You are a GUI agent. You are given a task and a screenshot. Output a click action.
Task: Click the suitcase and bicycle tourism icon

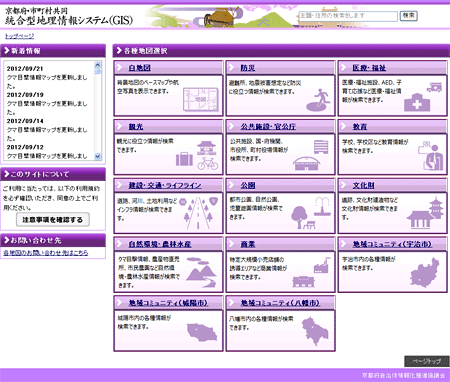coord(197,155)
